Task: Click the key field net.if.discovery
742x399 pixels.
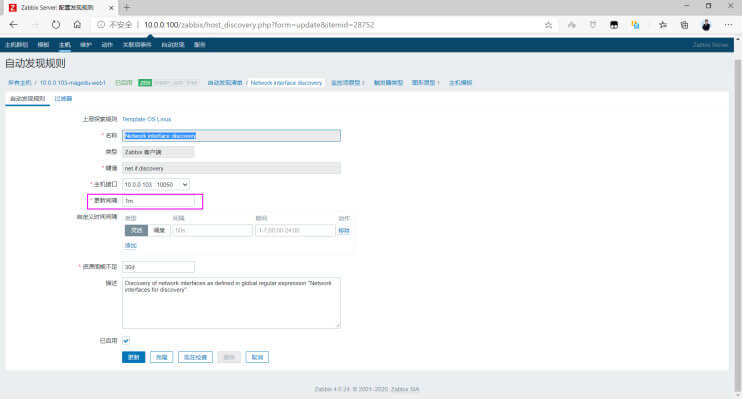Action: pyautogui.click(x=231, y=168)
